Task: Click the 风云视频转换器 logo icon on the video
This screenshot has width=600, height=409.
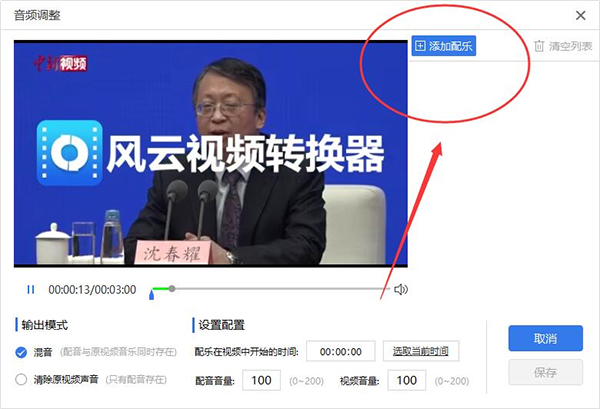Action: click(x=70, y=155)
